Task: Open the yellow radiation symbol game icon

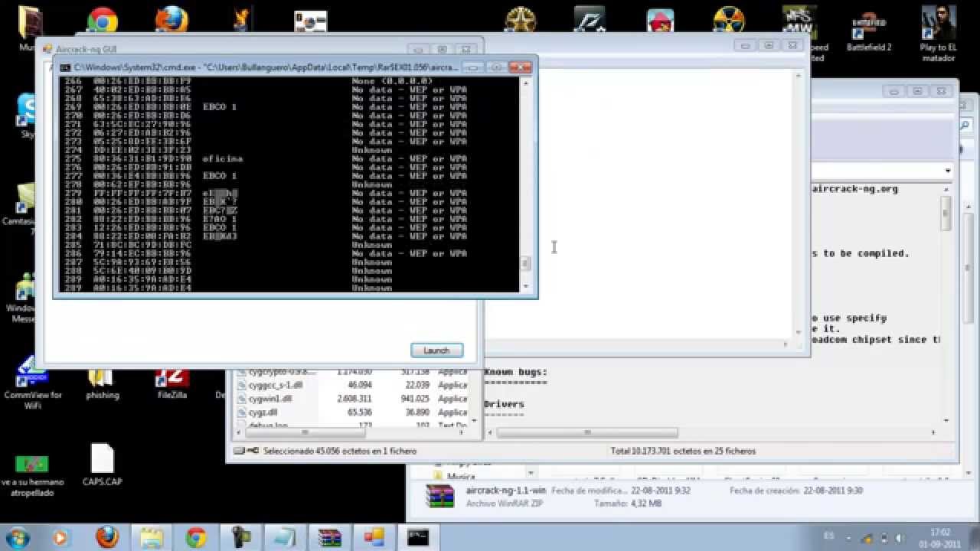Action: 729,21
